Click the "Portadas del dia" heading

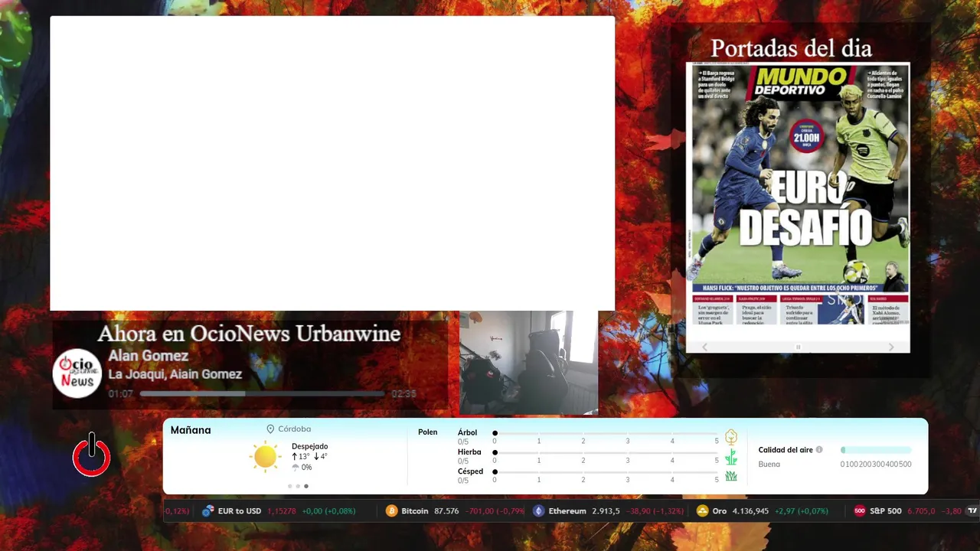click(x=791, y=48)
